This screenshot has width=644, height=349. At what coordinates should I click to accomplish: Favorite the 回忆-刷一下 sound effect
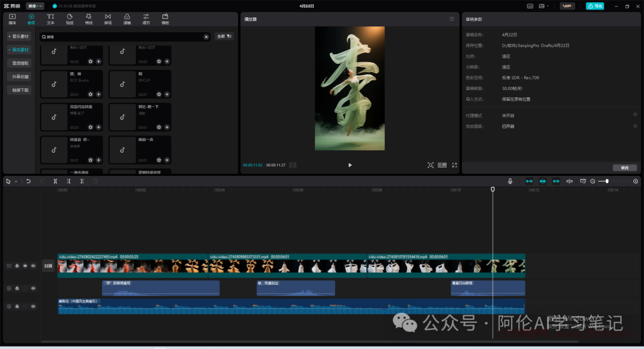[159, 127]
